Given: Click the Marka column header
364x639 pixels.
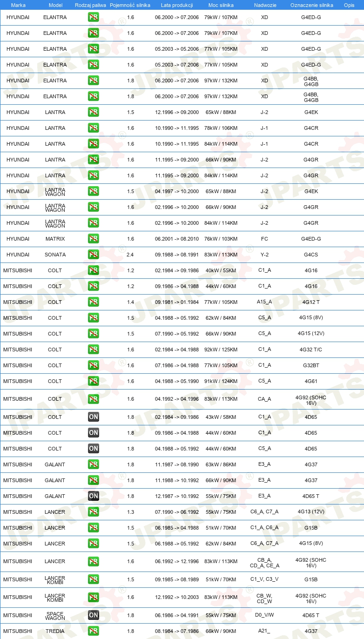Looking at the screenshot, I should coord(18,5).
